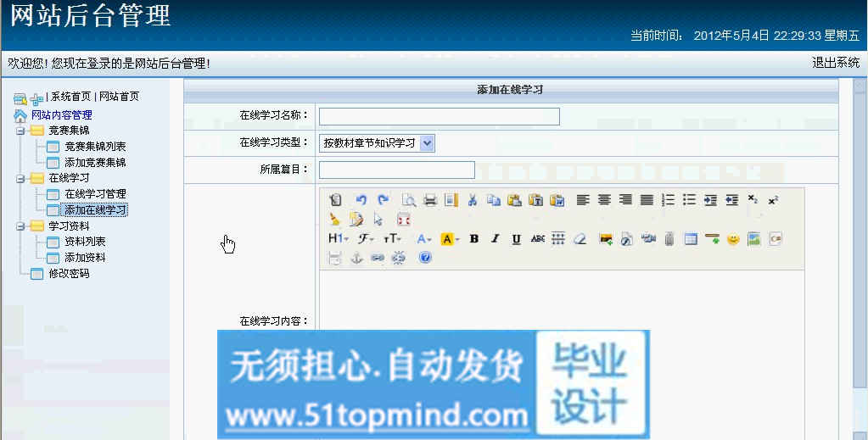868x440 pixels.
Task: Copy selection using editor copy icon
Action: tap(493, 200)
